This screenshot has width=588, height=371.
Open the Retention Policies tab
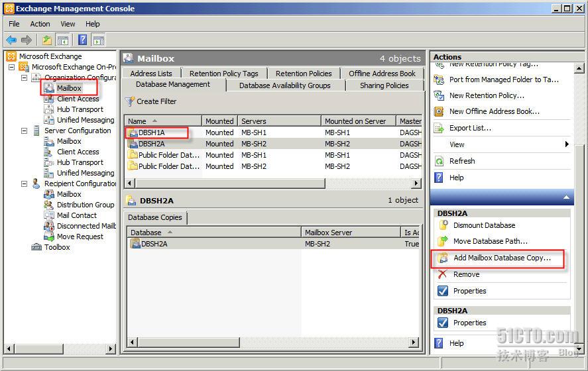pyautogui.click(x=304, y=74)
